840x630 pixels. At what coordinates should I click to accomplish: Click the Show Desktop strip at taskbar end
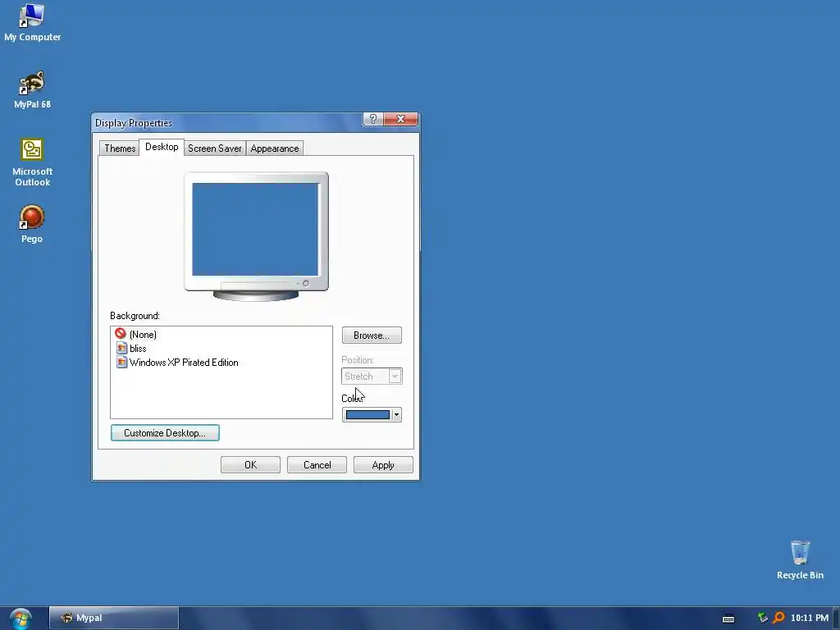[x=836, y=619]
